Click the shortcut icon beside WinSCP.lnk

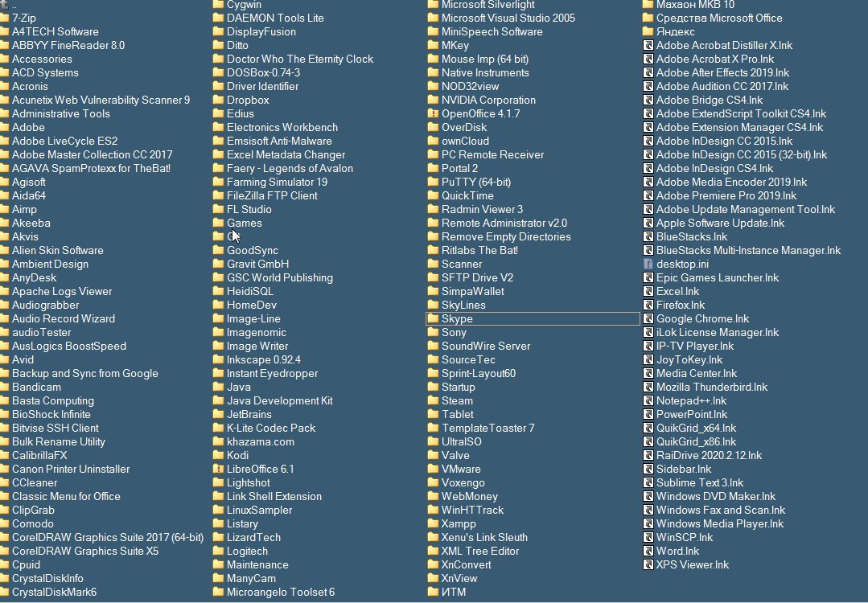tap(648, 537)
